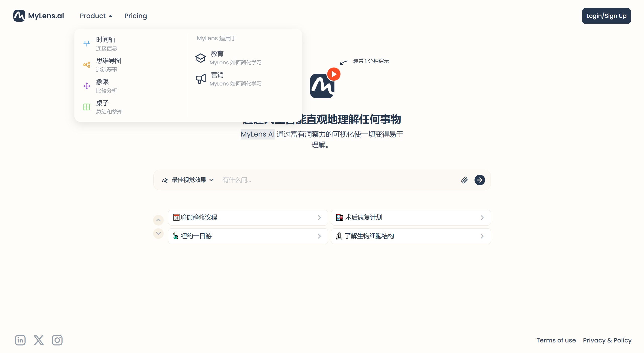Show previous suggestions with up chevron
Viewport: 644px width, 353px height.
point(158,220)
